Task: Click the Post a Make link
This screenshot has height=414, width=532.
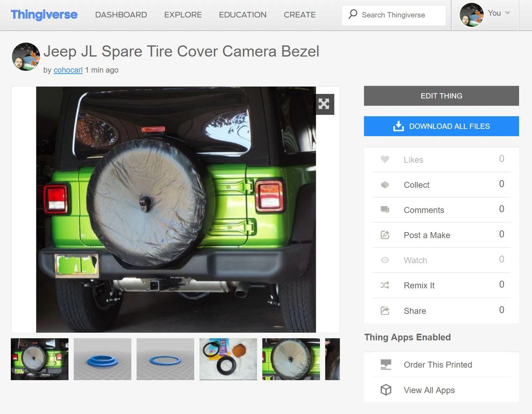Action: click(427, 235)
